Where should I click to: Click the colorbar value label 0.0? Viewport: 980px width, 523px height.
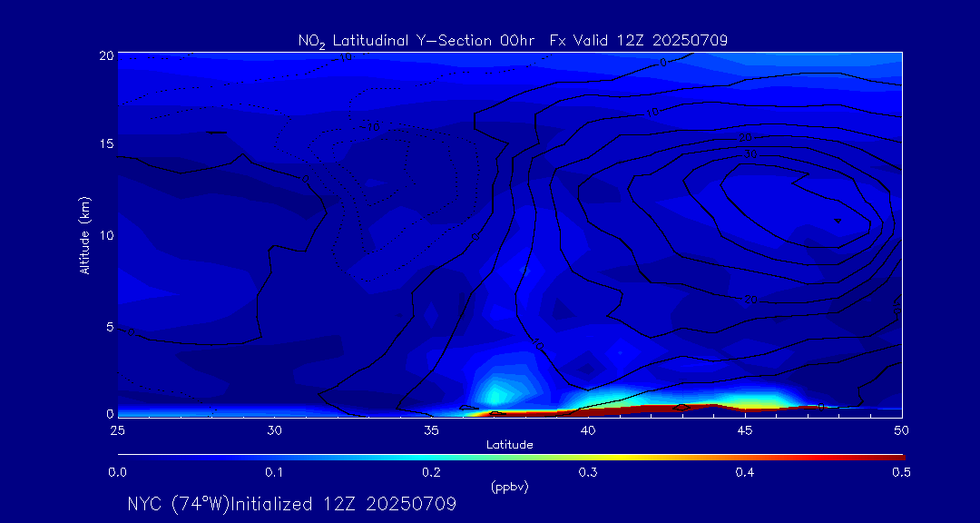(117, 473)
